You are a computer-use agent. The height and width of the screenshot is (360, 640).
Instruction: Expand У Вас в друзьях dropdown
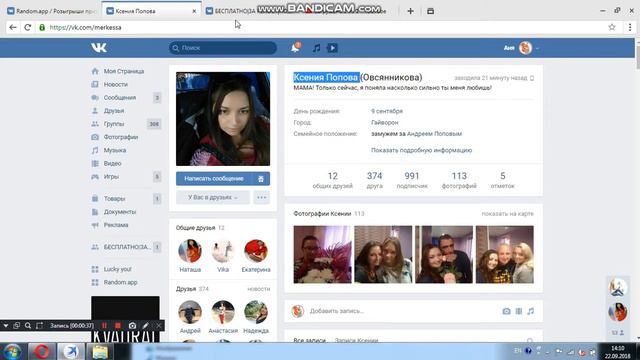(x=213, y=198)
